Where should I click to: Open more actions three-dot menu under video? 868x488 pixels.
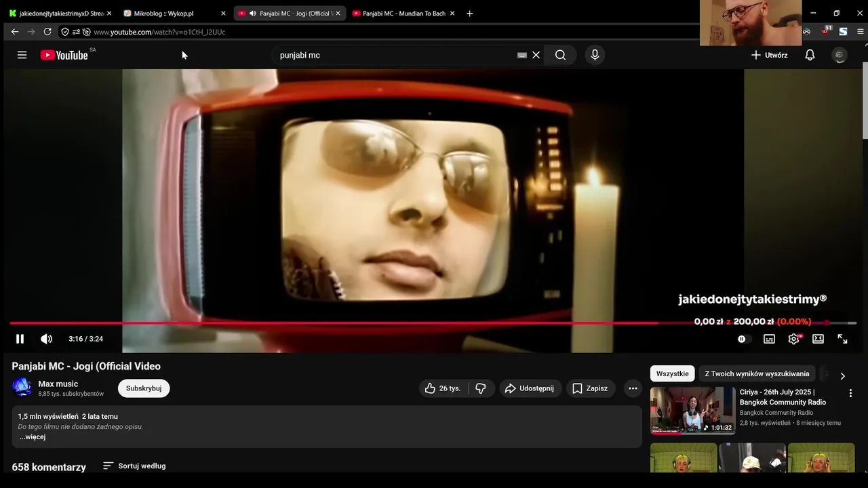[633, 388]
